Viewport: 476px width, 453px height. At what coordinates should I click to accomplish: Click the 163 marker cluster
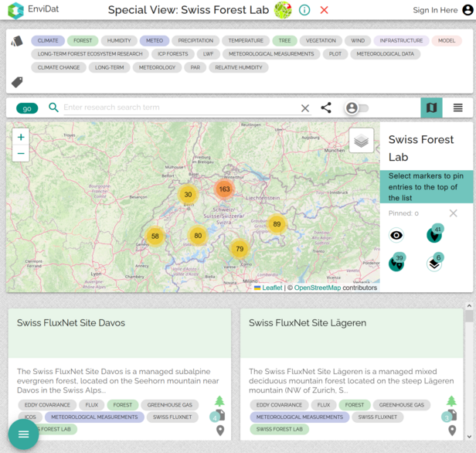point(224,189)
